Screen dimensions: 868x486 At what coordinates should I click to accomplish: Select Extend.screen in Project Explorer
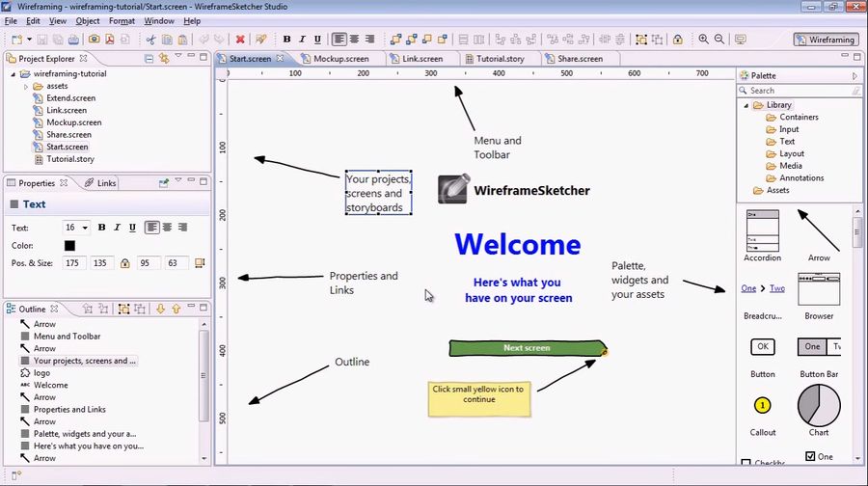tap(70, 98)
